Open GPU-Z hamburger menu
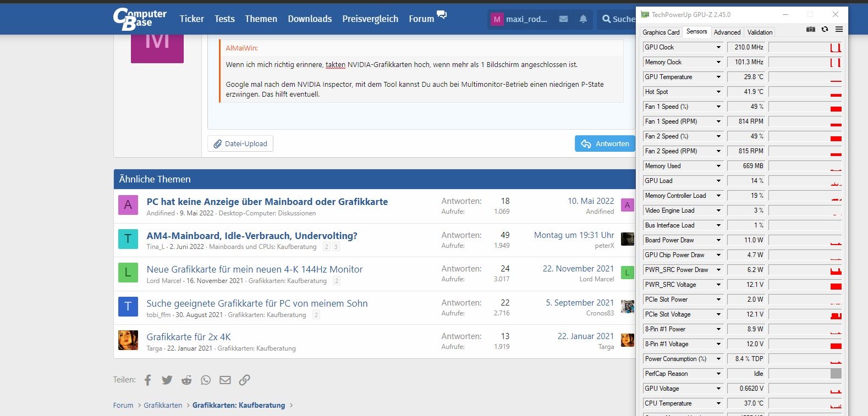 coord(839,29)
